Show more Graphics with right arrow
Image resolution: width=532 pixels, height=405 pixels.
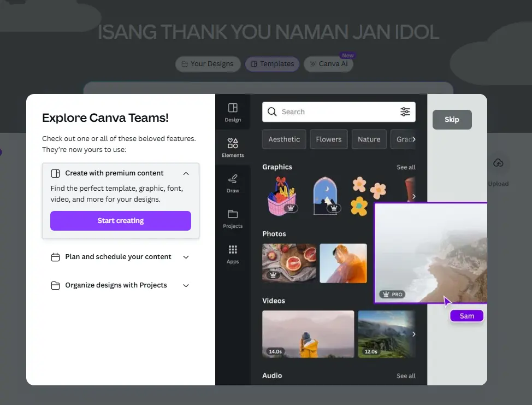413,196
